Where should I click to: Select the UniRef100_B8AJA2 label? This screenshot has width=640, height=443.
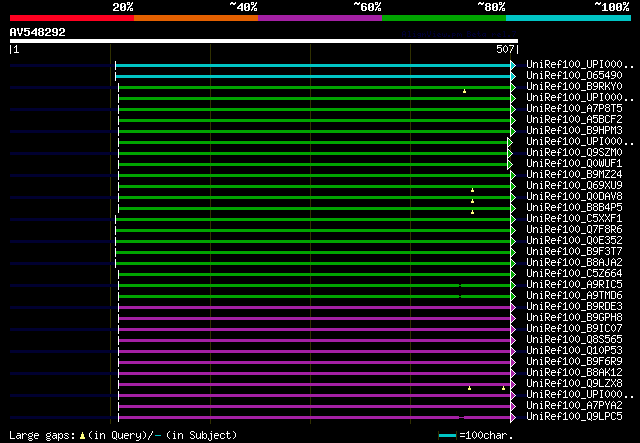point(574,263)
